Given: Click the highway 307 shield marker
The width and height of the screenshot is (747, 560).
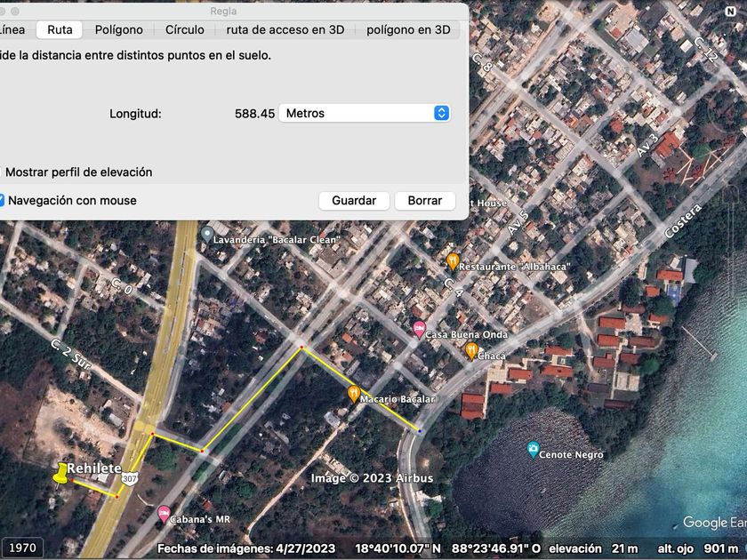Looking at the screenshot, I should pyautogui.click(x=131, y=478).
